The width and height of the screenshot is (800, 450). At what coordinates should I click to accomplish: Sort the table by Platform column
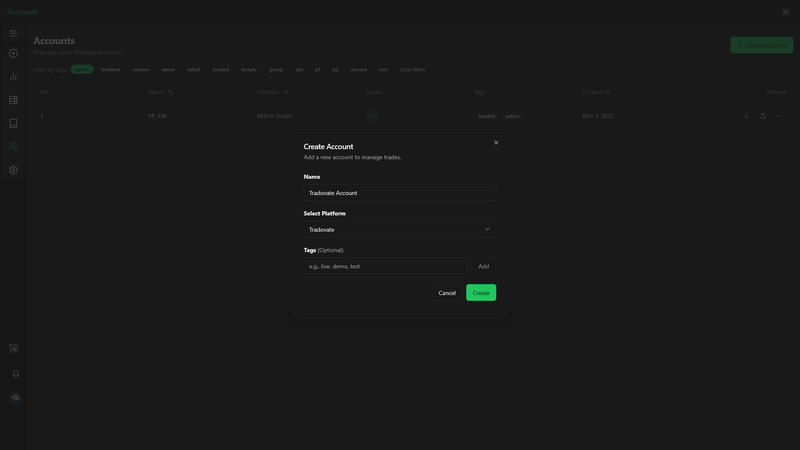coord(272,92)
